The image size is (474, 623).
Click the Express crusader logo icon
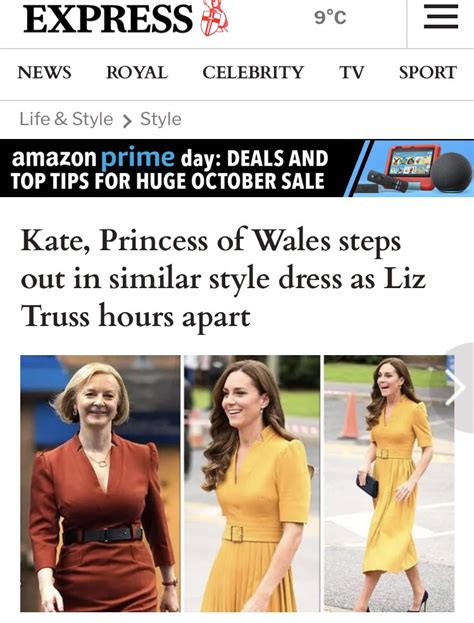214,18
